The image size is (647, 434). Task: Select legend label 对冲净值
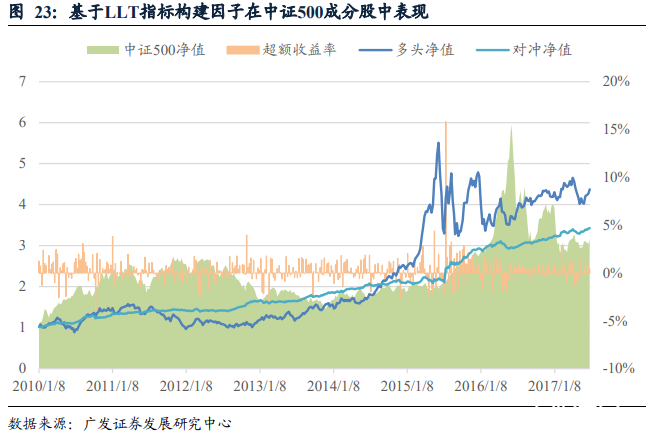click(542, 50)
